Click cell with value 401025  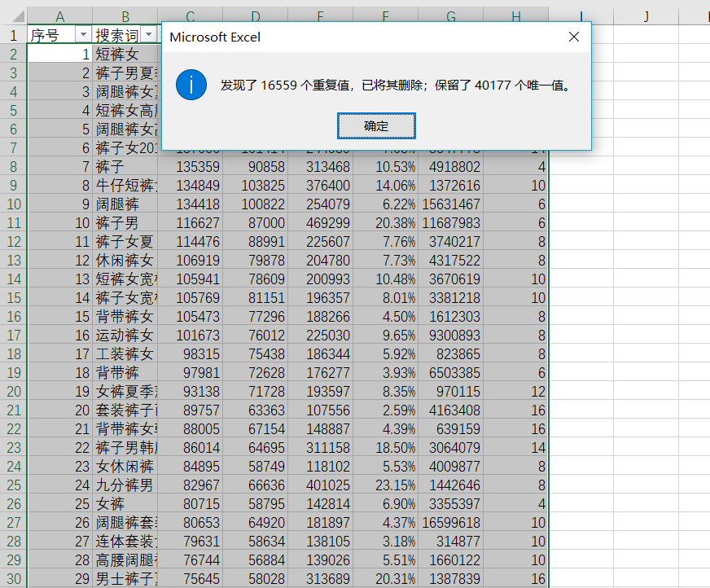tap(321, 485)
